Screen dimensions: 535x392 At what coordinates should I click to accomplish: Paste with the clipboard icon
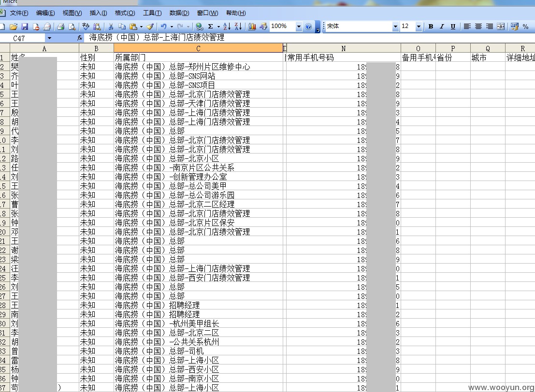133,26
